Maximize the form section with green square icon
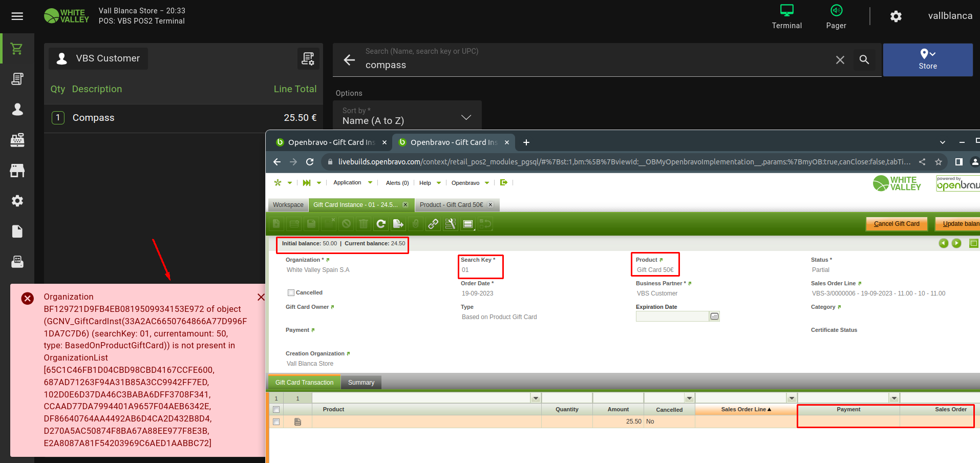This screenshot has height=463, width=980. [x=974, y=243]
